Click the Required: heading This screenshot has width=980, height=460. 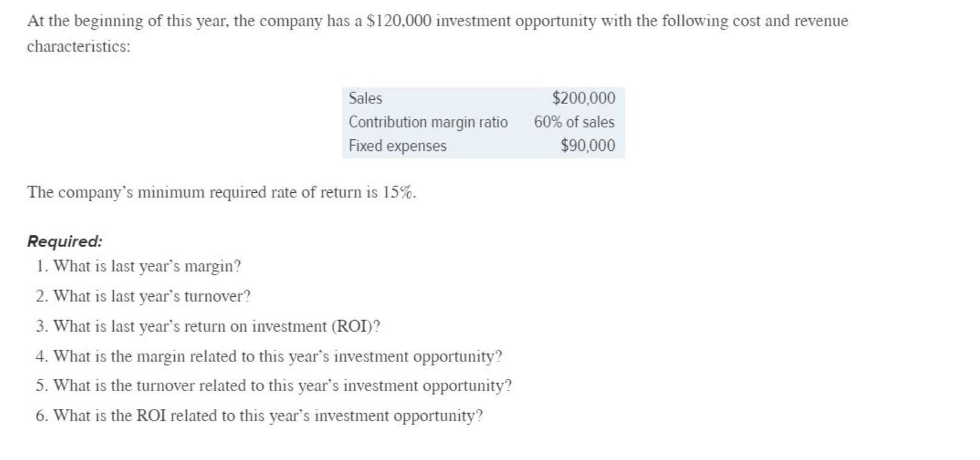65,242
